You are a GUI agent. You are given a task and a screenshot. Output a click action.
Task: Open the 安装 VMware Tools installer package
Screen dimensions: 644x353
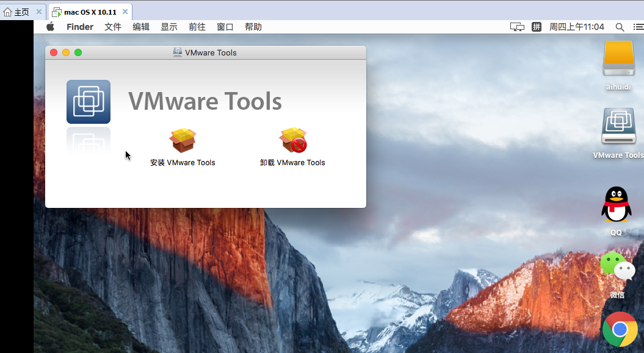tap(183, 140)
